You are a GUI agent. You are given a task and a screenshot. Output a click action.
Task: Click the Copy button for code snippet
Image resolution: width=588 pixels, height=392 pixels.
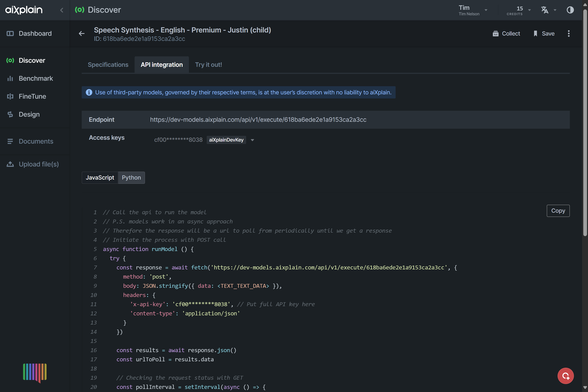coord(558,211)
